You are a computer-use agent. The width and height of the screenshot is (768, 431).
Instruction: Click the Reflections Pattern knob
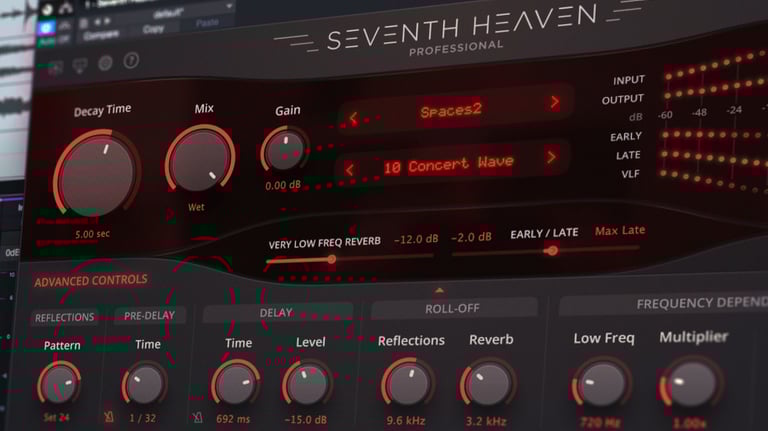coord(59,384)
